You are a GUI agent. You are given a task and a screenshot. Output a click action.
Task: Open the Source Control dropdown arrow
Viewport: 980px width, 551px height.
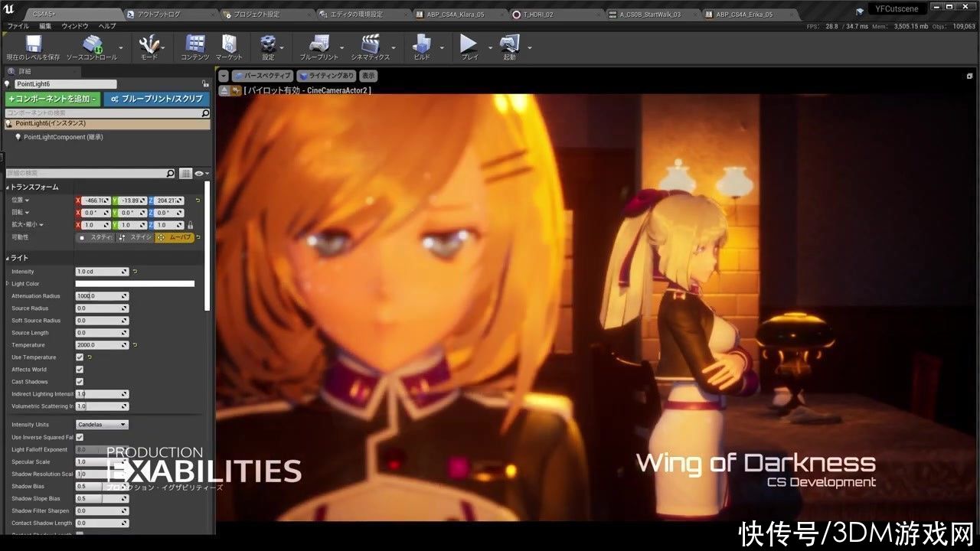coord(122,47)
